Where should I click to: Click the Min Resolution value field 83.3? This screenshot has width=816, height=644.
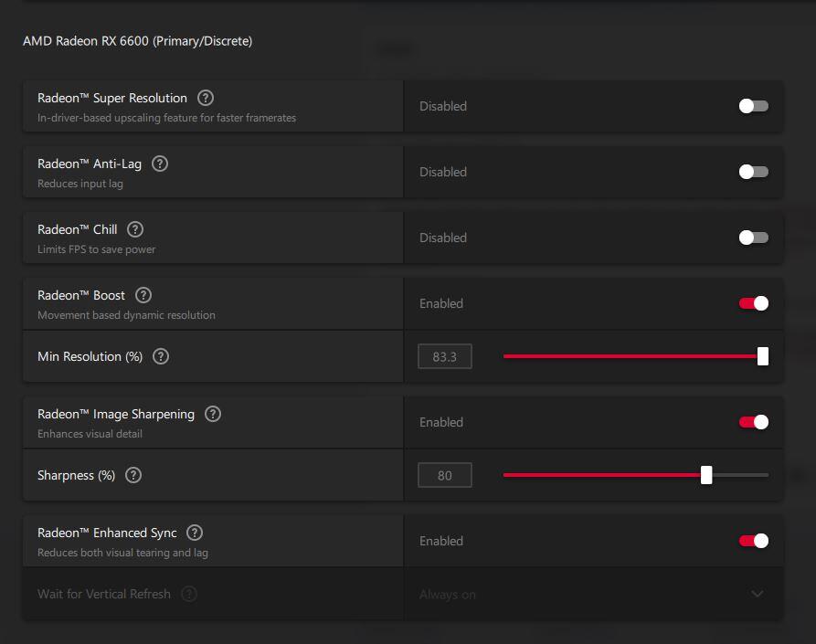point(445,356)
